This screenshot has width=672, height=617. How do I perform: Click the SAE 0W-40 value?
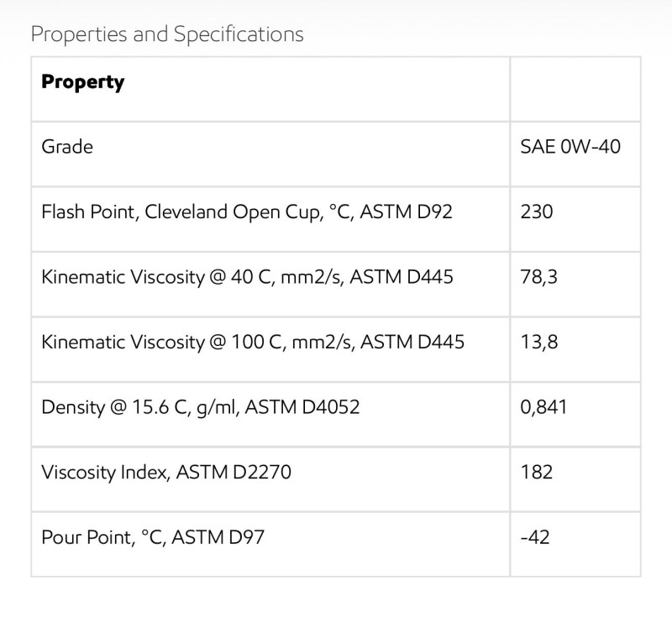pos(570,147)
